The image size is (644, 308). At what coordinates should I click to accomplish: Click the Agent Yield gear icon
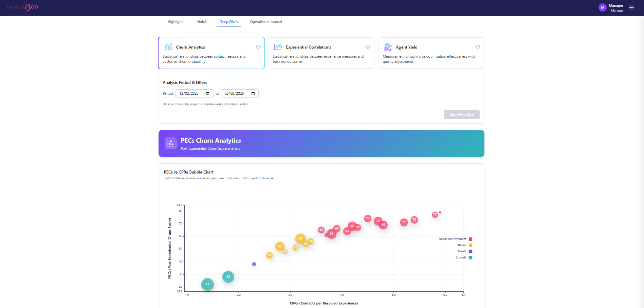(388, 47)
